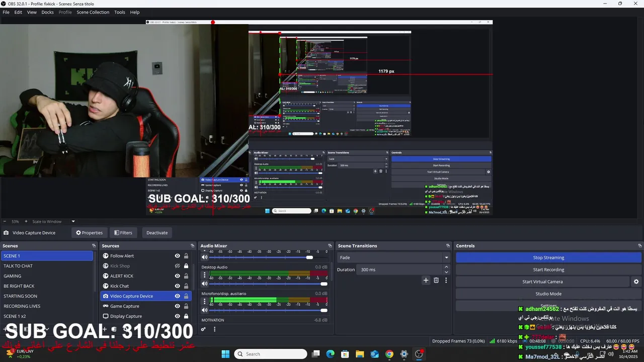
Task: Hide the ALERT KICK source
Action: tap(177, 276)
